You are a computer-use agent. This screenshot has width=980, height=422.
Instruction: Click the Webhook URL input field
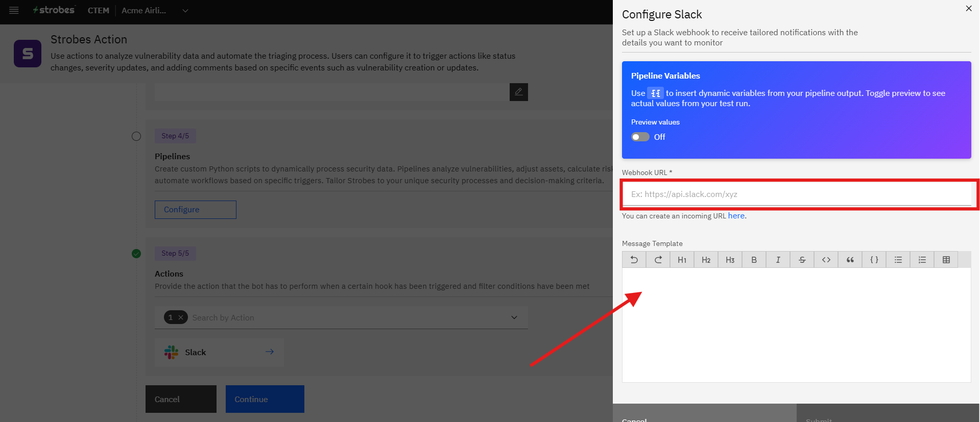point(797,194)
